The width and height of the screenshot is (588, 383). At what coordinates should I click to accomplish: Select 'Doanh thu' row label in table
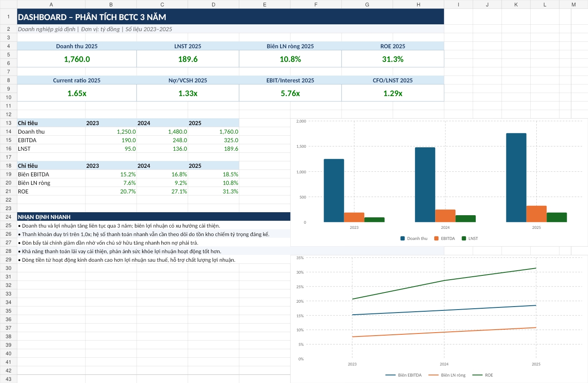(x=51, y=132)
